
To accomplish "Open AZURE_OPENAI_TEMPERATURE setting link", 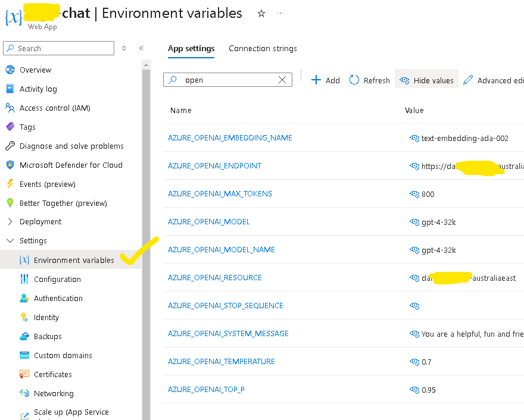I will pyautogui.click(x=222, y=362).
